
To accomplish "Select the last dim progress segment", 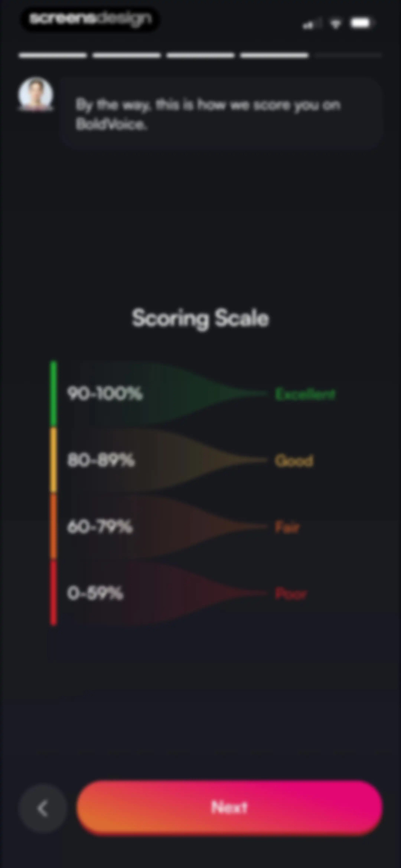I will point(348,55).
